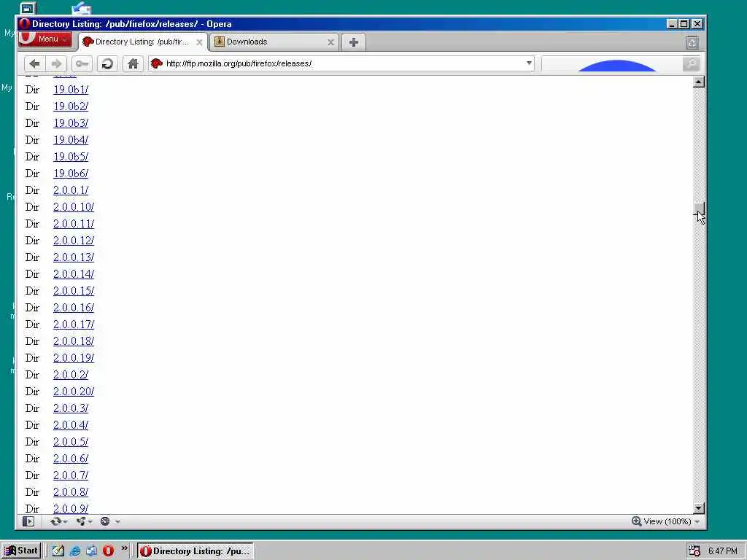
Task: Open the 2.0.0.10/ directory link
Action: pyautogui.click(x=74, y=206)
